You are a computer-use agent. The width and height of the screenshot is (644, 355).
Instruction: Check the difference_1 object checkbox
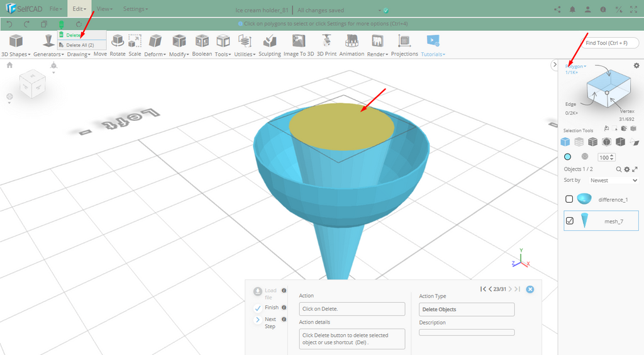pyautogui.click(x=569, y=199)
